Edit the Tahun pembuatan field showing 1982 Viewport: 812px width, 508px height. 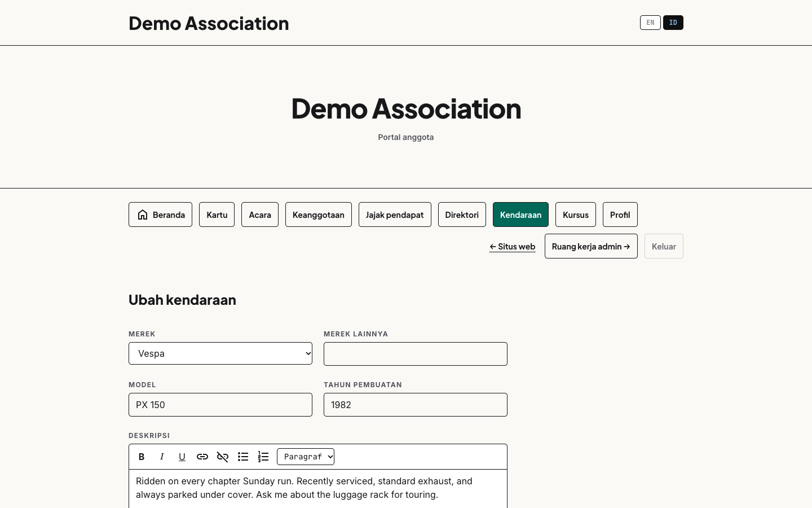point(416,405)
